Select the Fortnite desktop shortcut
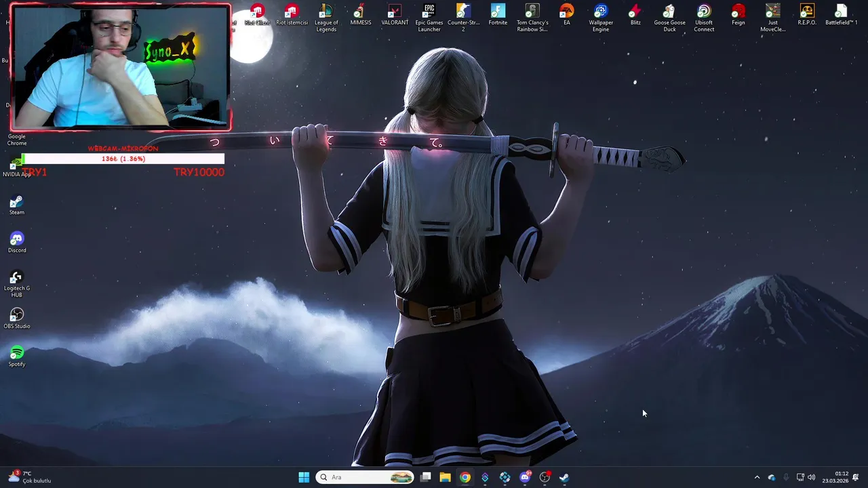This screenshot has height=488, width=868. [498, 14]
